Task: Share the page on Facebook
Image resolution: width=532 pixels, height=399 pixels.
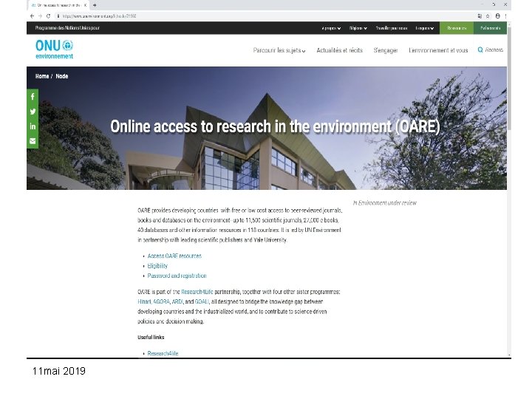Action: [x=33, y=97]
